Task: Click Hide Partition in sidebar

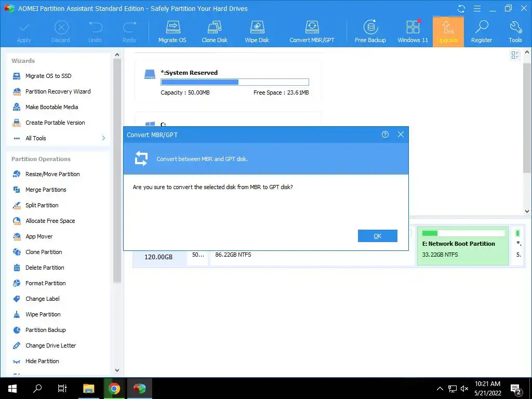Action: pos(42,362)
